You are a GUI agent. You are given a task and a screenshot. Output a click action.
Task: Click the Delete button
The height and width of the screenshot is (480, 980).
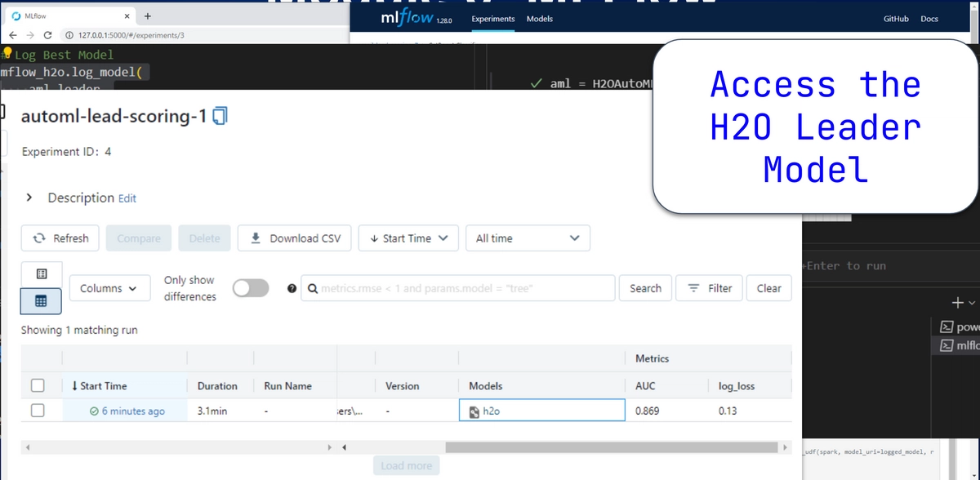coord(204,238)
